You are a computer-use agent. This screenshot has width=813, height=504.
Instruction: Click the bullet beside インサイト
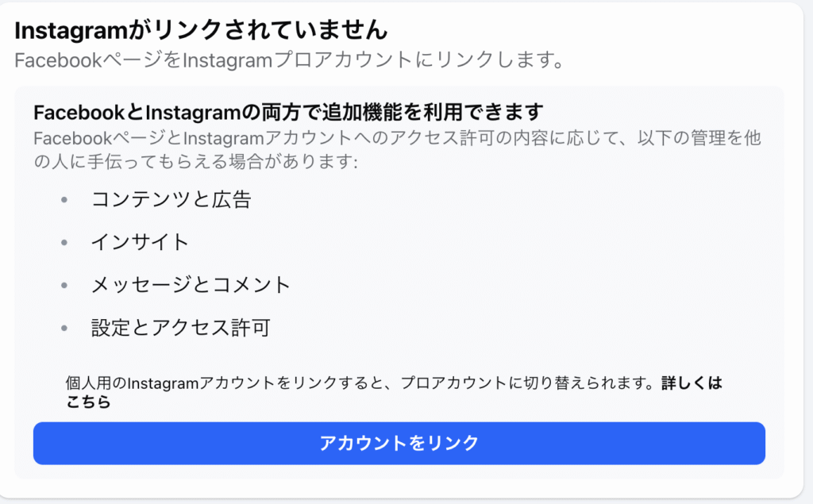(64, 242)
